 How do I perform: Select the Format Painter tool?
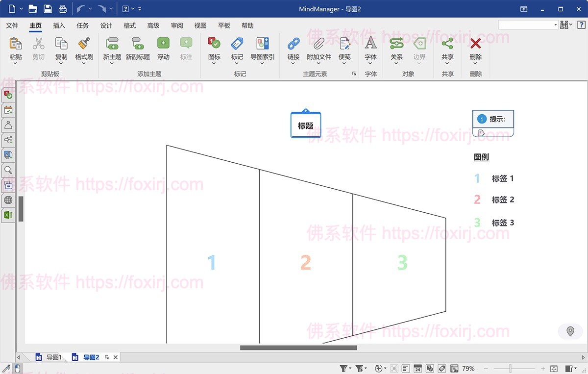(84, 49)
